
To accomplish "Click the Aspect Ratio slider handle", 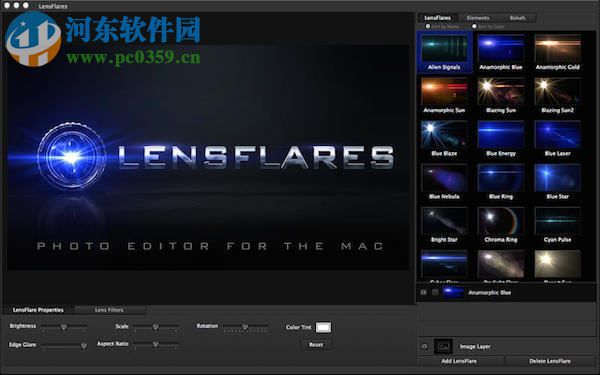I will click(x=155, y=345).
